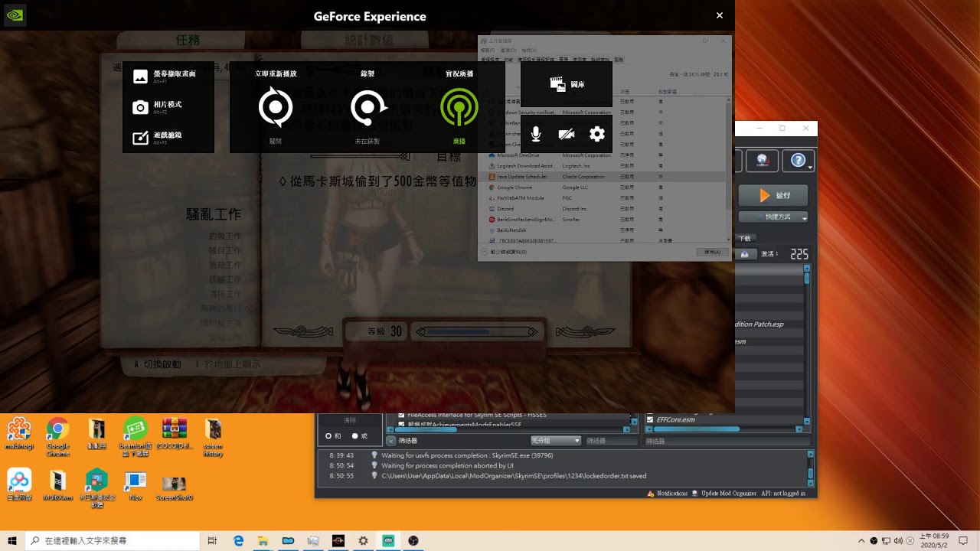Switch to the Downloads tab in Mod Organizer
The width and height of the screenshot is (980, 551).
(x=745, y=239)
